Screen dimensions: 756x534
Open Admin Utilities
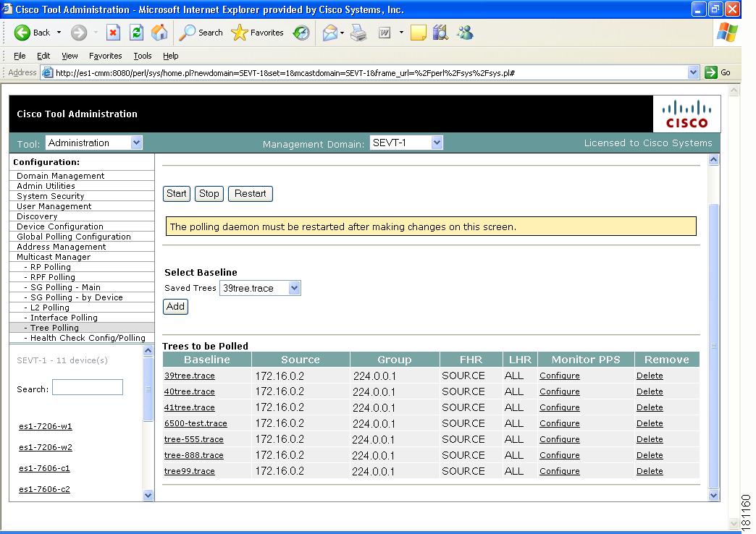click(x=46, y=186)
